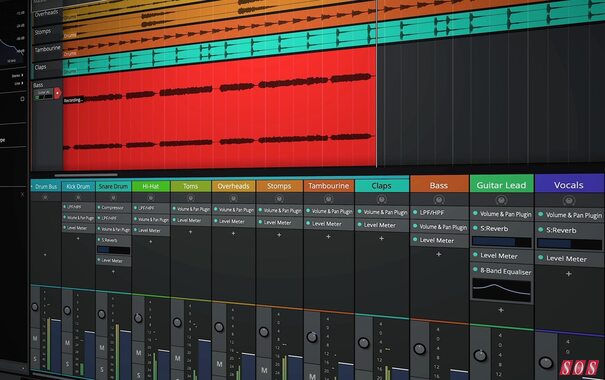This screenshot has height=380, width=605.
Task: Click the round icon under Overheads header
Action: [x=233, y=198]
